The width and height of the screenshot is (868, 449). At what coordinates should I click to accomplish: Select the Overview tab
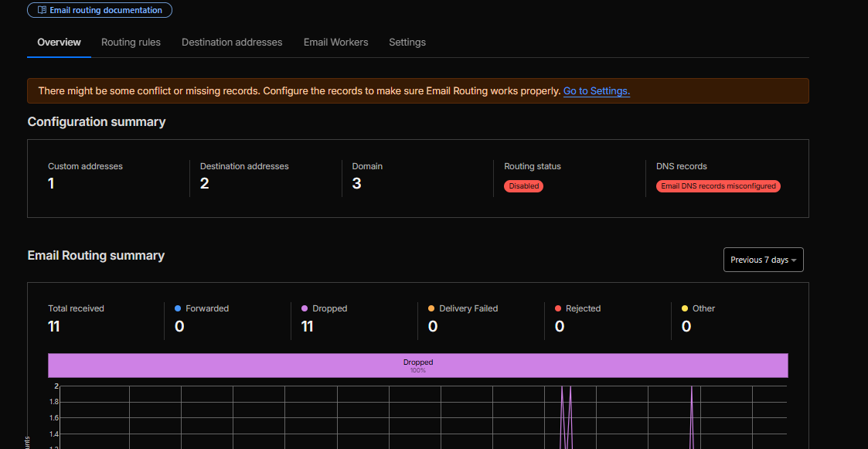[x=60, y=42]
